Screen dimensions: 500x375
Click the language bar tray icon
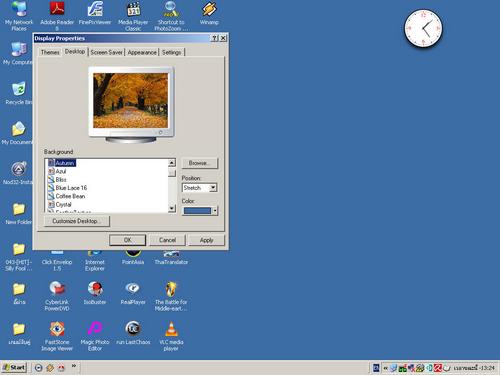pos(376,368)
